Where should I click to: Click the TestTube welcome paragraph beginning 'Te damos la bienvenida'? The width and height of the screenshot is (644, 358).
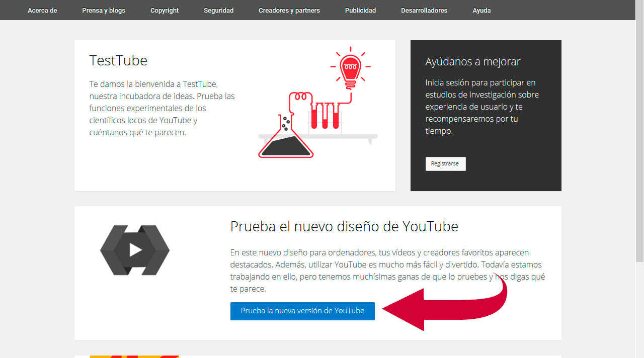coord(162,108)
